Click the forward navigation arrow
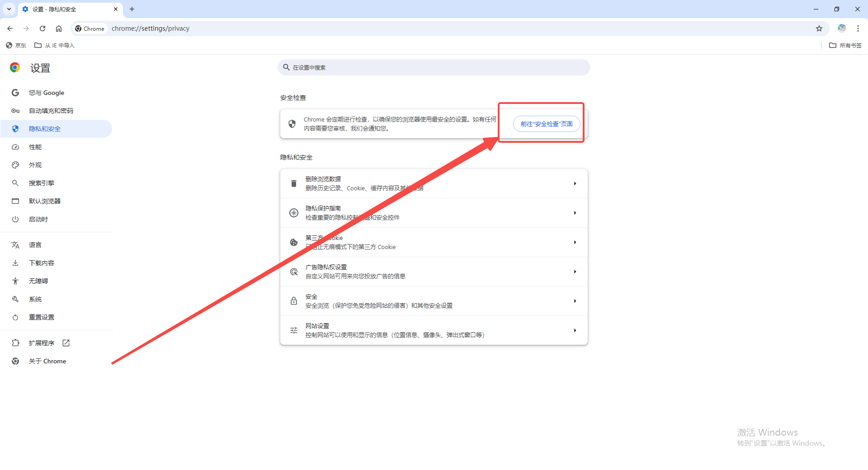Image resolution: width=868 pixels, height=470 pixels. pyautogui.click(x=26, y=28)
